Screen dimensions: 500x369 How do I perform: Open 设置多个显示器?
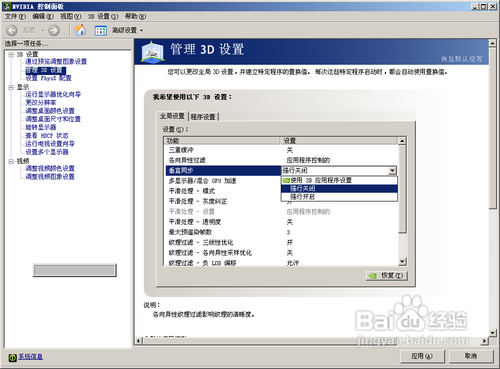pos(47,152)
